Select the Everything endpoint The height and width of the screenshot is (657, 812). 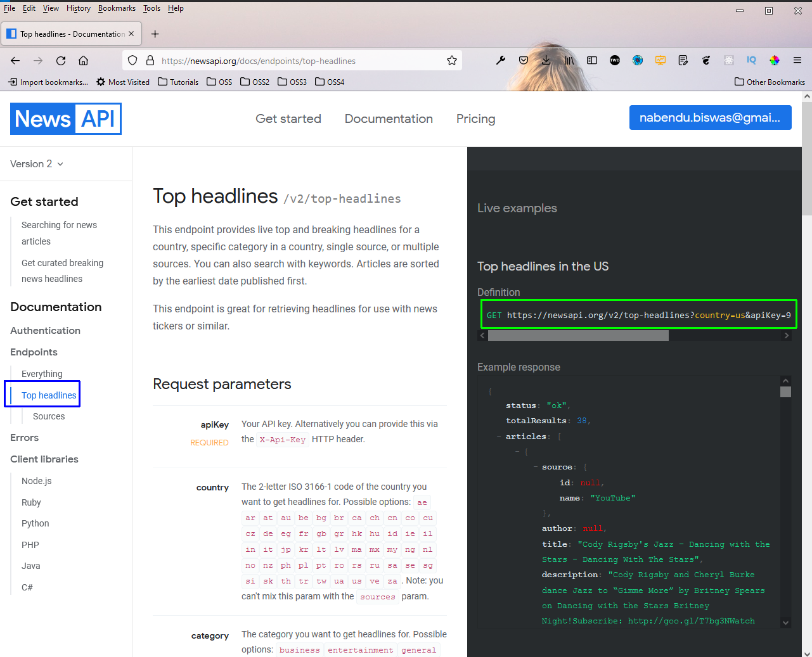click(42, 374)
